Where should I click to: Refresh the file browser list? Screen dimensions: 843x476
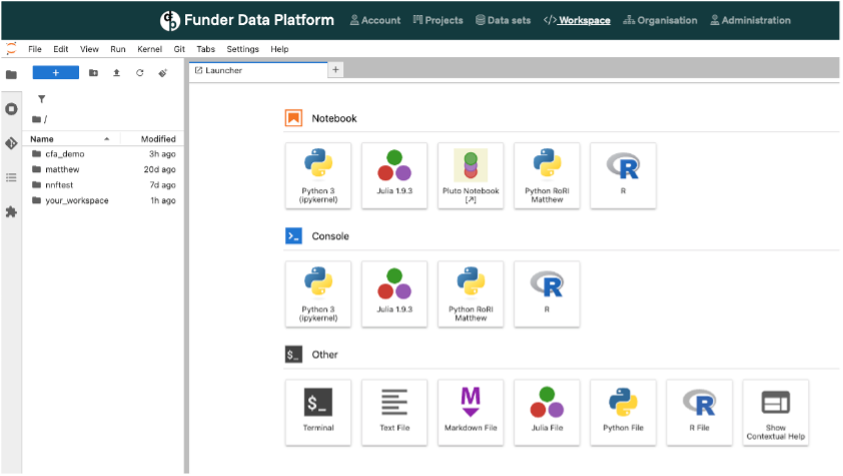click(140, 73)
